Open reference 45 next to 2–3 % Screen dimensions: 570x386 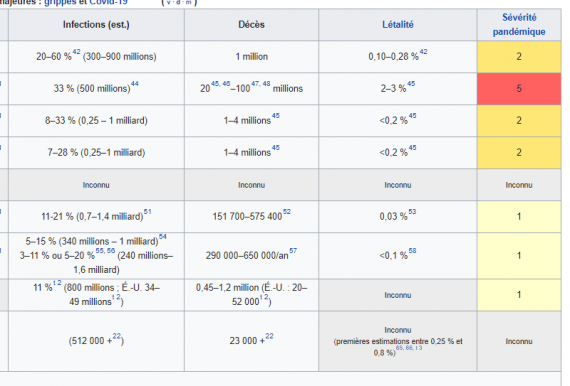pos(411,84)
